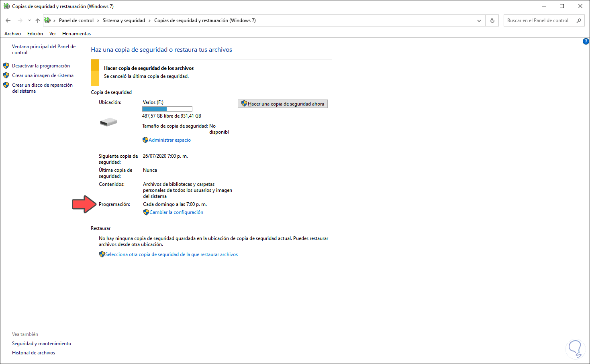Click the window title bar app icon
Viewport: 590px width, 364px height.
(6, 6)
